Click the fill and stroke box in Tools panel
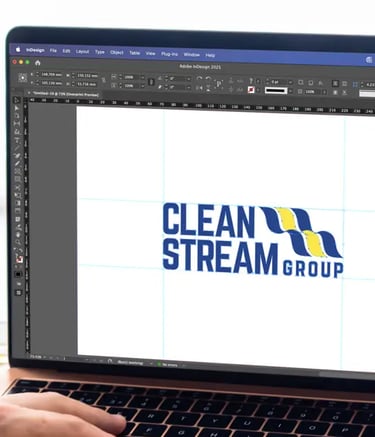The image size is (375, 437). tap(20, 259)
